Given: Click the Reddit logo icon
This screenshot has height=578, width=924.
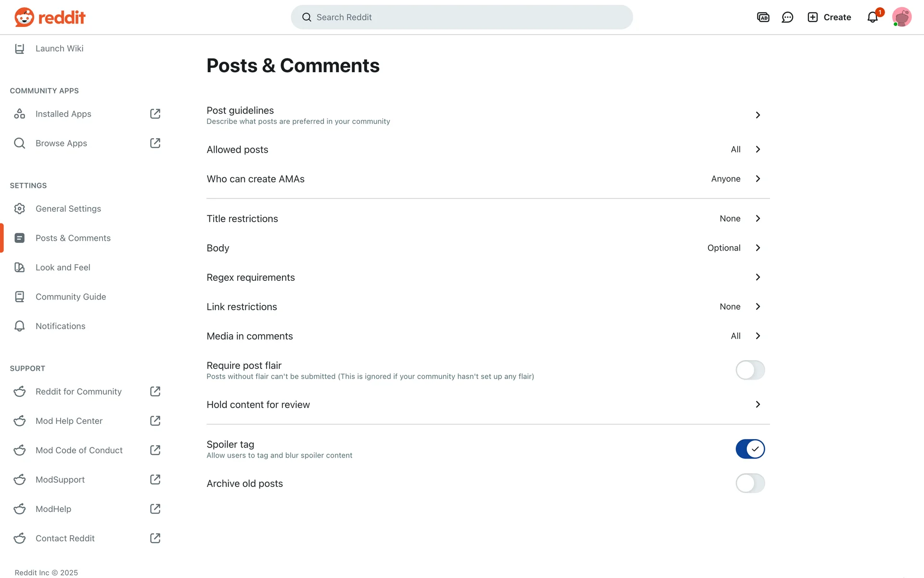Looking at the screenshot, I should [24, 17].
